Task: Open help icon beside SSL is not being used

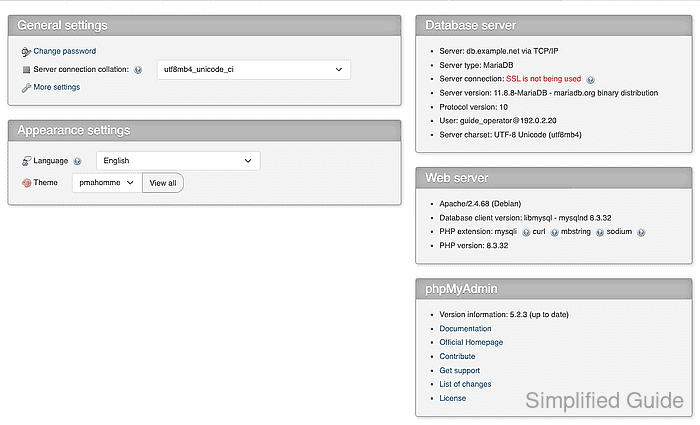Action: point(590,80)
